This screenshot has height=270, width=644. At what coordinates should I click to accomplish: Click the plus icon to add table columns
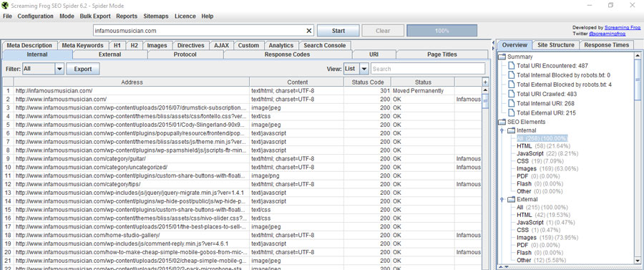click(x=484, y=82)
